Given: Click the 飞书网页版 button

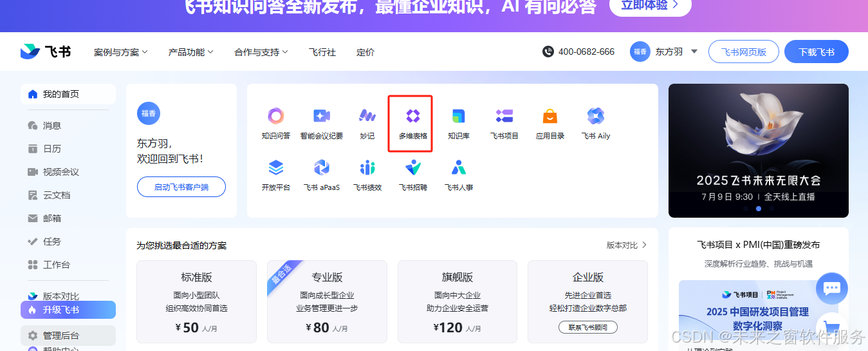Looking at the screenshot, I should pos(744,52).
